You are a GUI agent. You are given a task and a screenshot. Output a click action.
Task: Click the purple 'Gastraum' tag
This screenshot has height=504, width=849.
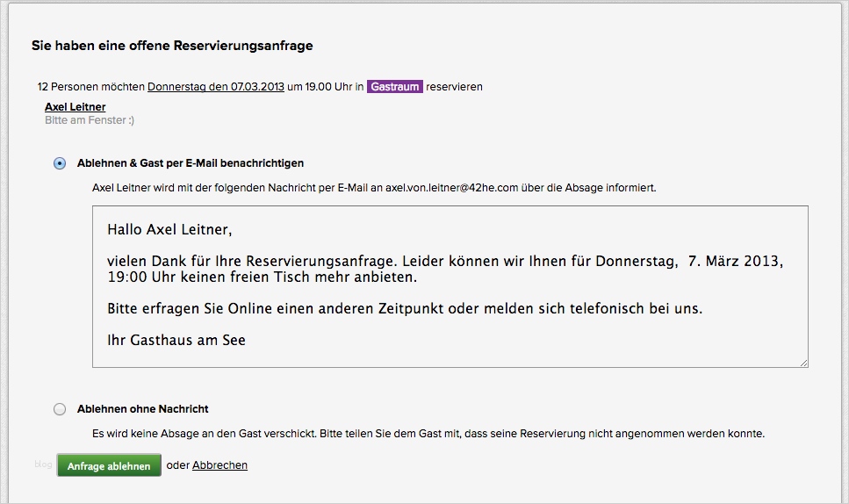click(x=395, y=87)
